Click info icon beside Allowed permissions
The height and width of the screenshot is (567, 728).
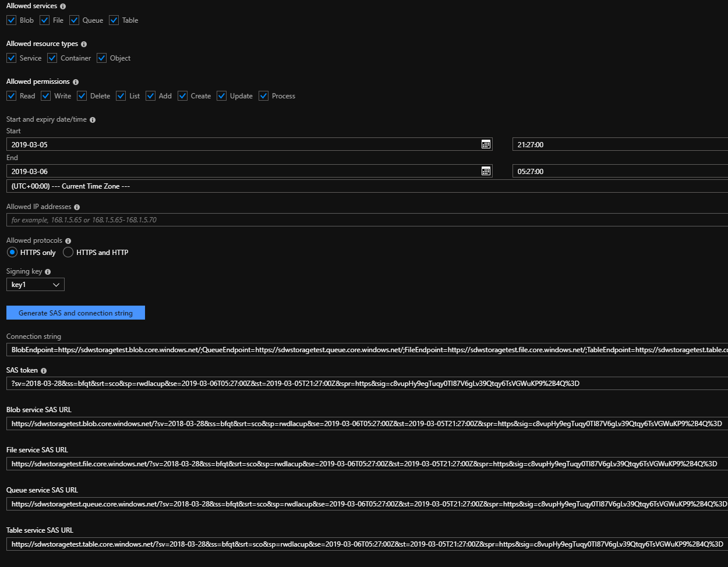click(x=76, y=82)
